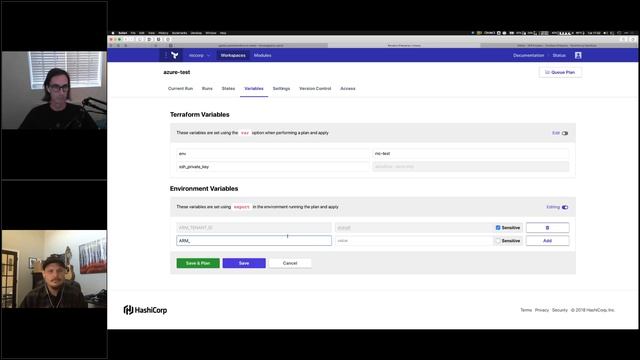Click the ssh_private_key variable field
The image size is (640, 360).
click(x=273, y=167)
